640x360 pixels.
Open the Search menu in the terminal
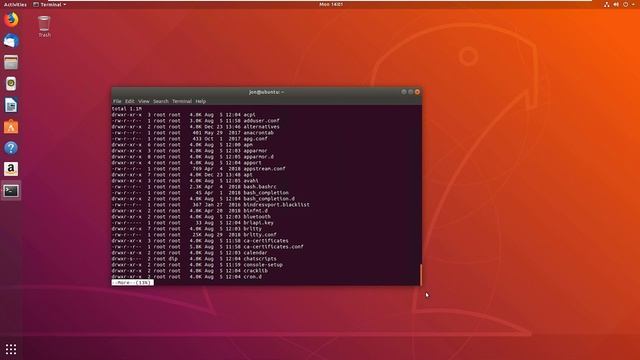pyautogui.click(x=161, y=101)
